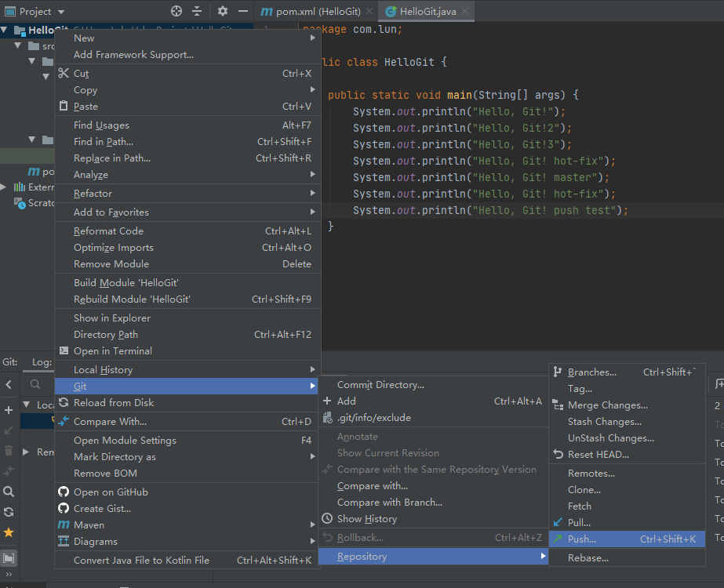Viewport: 724px width, 588px height.
Task: Open the Log tab in Git window
Action: 42,362
